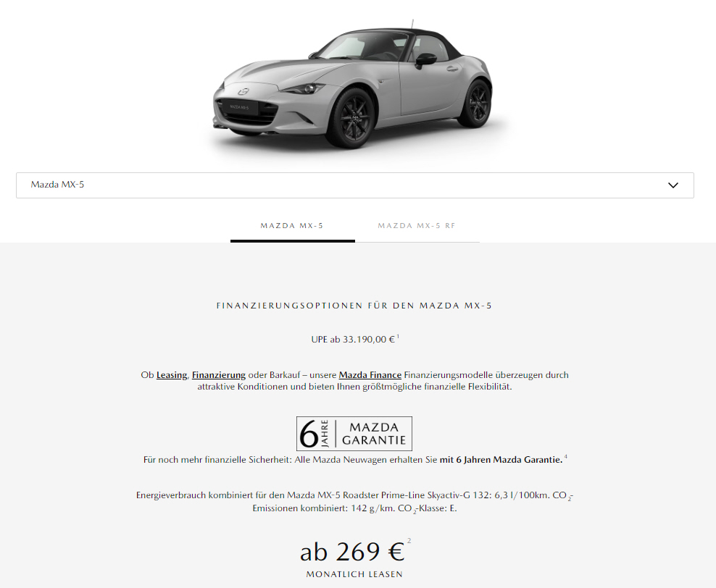Select the MAZDA MX-5 tab
716x588 pixels.
click(292, 226)
